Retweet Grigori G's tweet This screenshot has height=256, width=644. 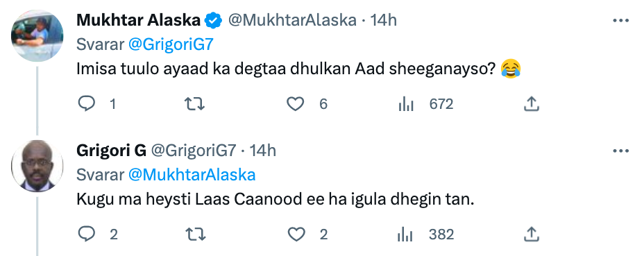[194, 234]
